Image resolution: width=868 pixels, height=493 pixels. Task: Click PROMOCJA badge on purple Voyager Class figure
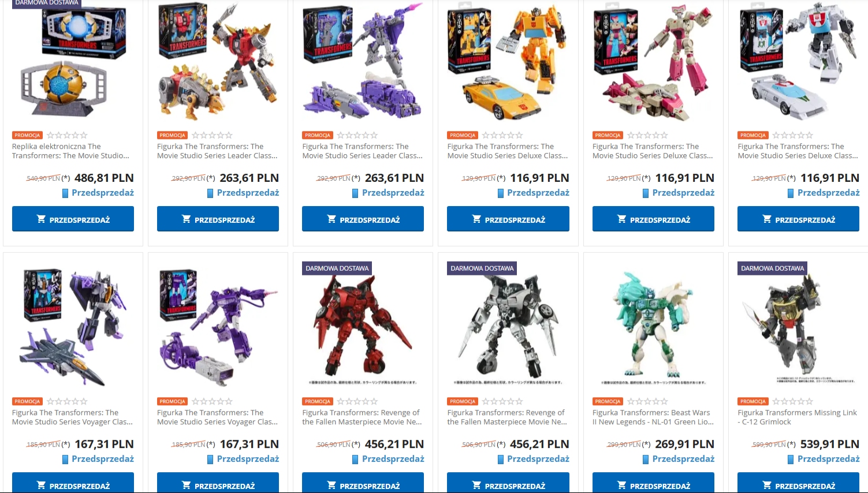coord(172,401)
